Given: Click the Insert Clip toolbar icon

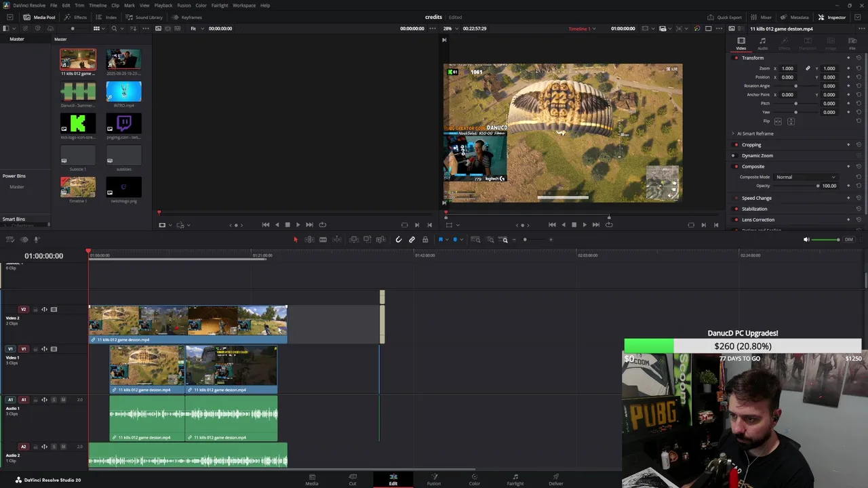Looking at the screenshot, I should click(x=354, y=239).
